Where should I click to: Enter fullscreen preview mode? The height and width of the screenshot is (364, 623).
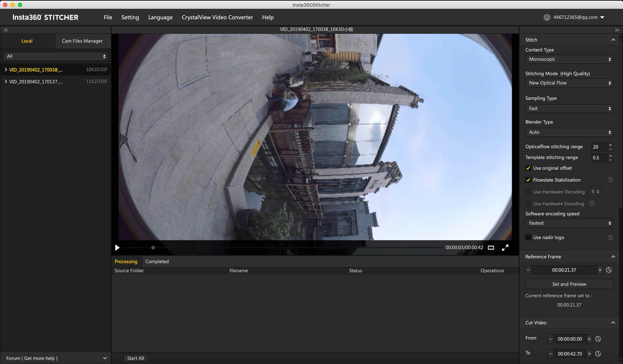pyautogui.click(x=505, y=248)
